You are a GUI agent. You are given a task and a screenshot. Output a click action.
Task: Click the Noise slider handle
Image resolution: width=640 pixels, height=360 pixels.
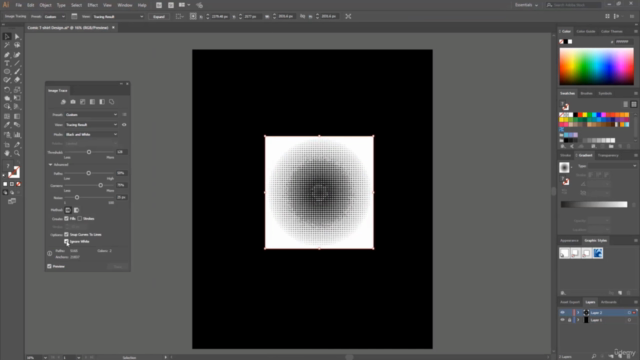(77, 198)
